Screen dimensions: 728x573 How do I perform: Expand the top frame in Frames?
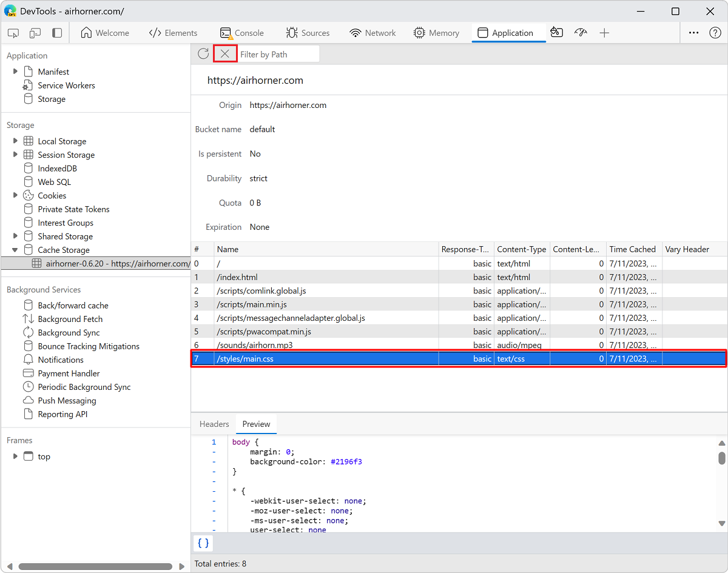(15, 457)
